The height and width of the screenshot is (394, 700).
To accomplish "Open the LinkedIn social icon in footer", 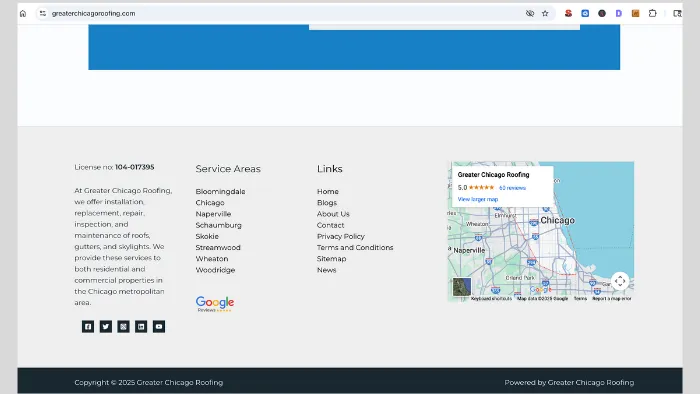I will [141, 327].
